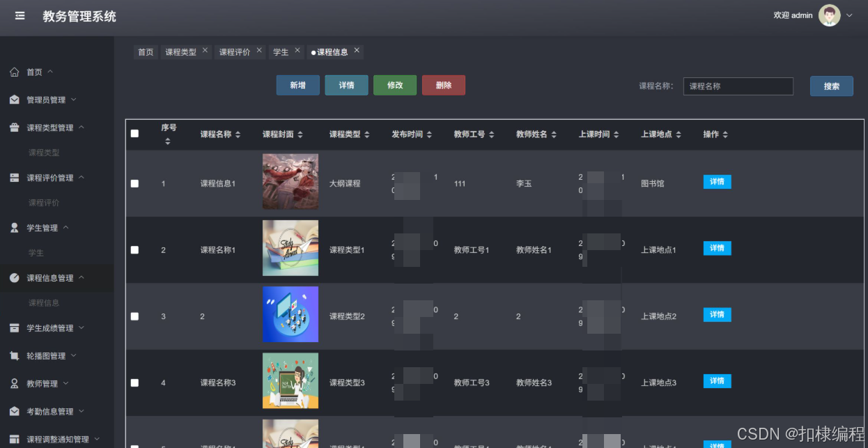
Task: Open 课程评价 submenu item in sidebar
Action: [x=44, y=203]
